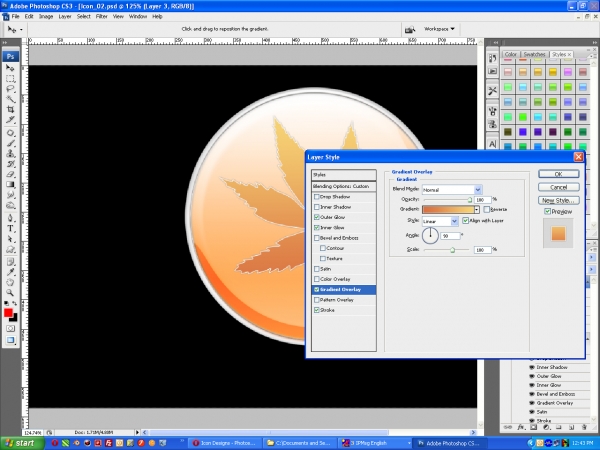Viewport: 600px width, 450px height.
Task: Select the Pen tool
Action: click(x=10, y=218)
